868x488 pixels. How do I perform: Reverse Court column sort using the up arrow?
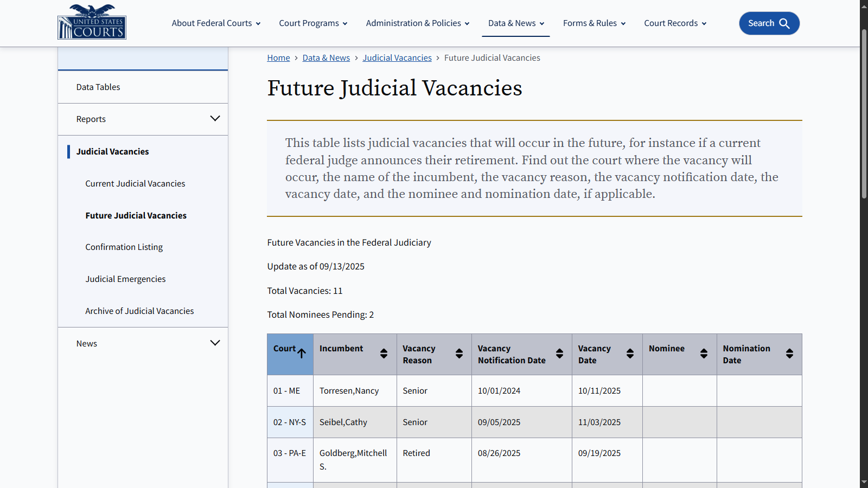(302, 353)
